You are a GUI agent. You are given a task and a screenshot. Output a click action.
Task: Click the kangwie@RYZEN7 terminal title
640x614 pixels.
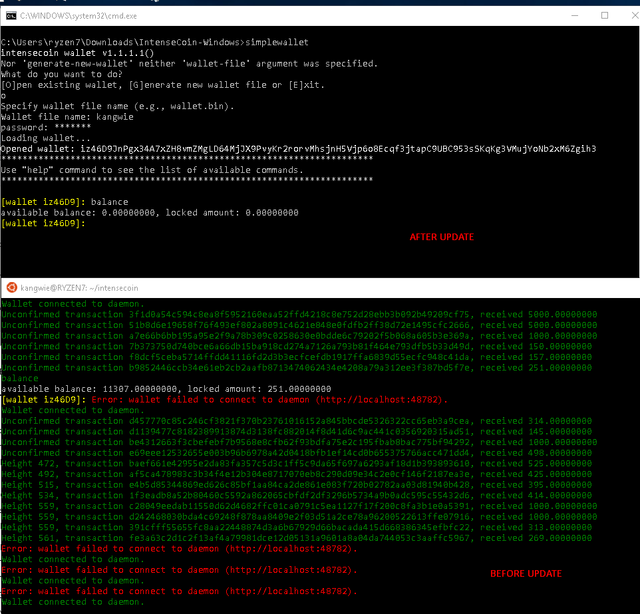tap(79, 288)
